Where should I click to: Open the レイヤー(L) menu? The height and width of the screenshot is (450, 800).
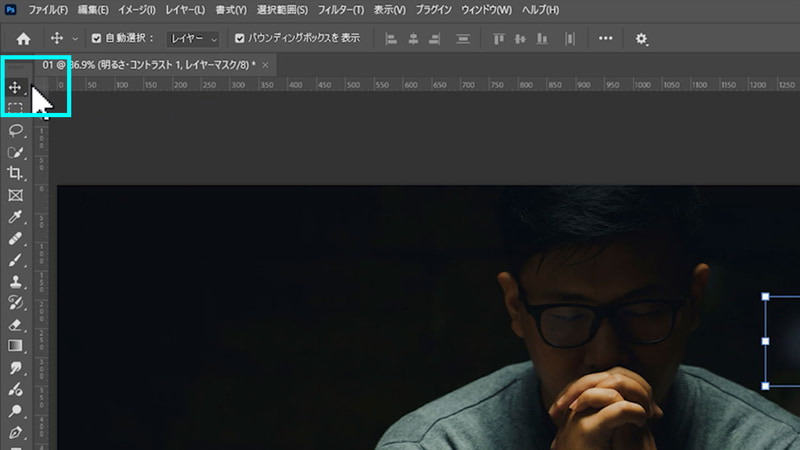(x=185, y=10)
